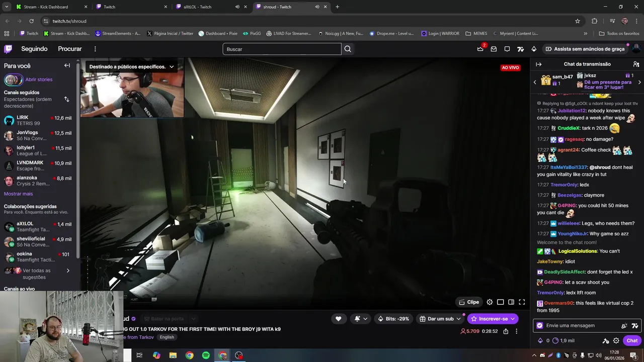Open three-dot options under the stream
644x362 pixels.
[516, 331]
